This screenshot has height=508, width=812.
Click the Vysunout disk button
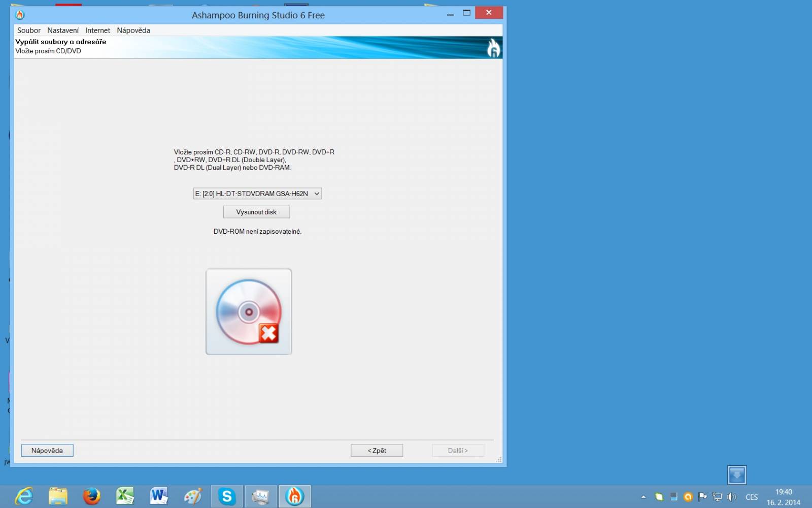[256, 212]
